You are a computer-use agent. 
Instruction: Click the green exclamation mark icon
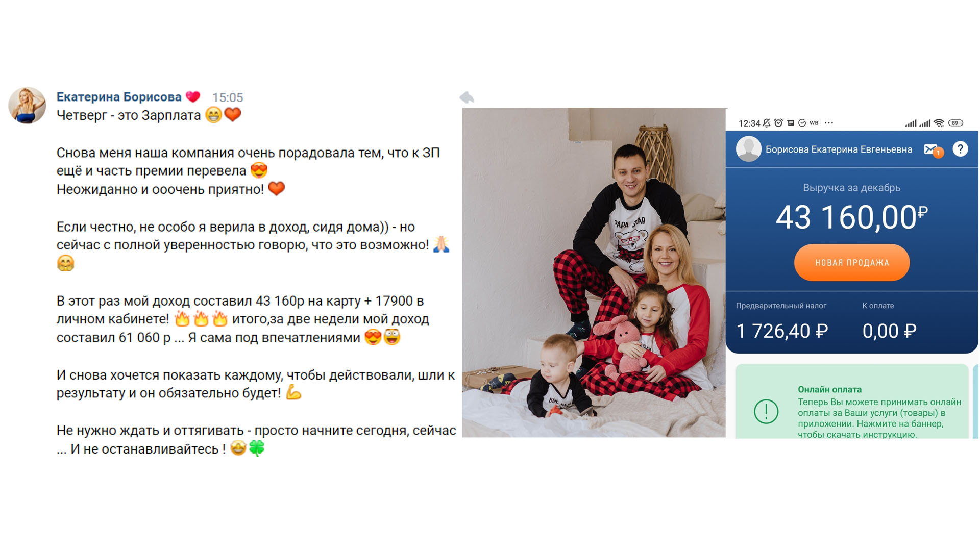(x=766, y=411)
